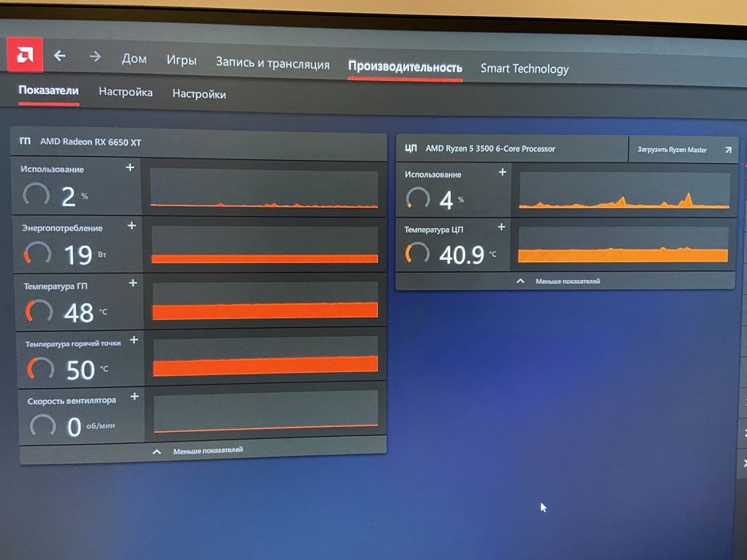Click the Температура ГП graph
The image size is (747, 560).
coord(265,301)
